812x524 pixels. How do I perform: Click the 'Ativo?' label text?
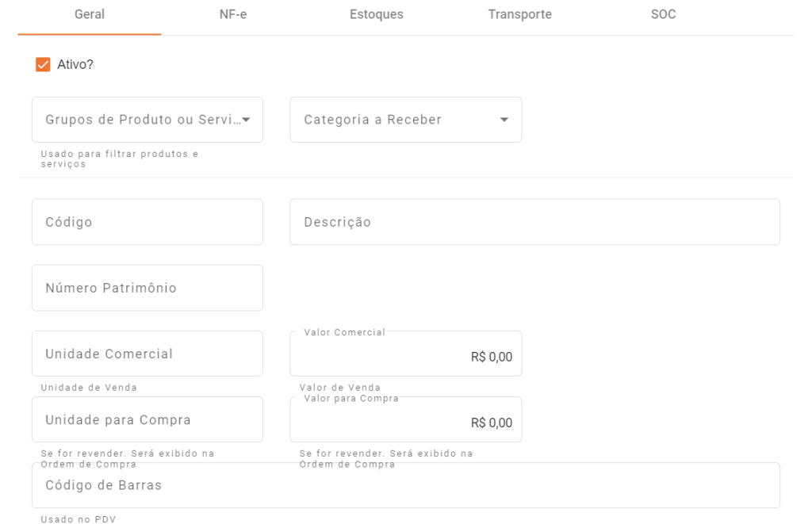(x=75, y=64)
